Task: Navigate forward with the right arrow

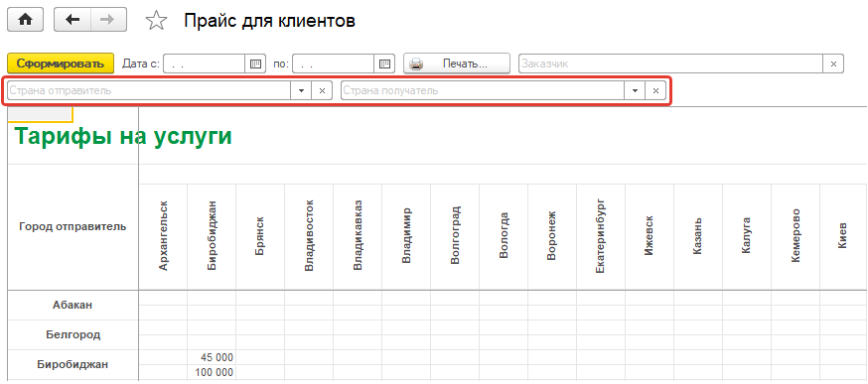Action: (108, 20)
